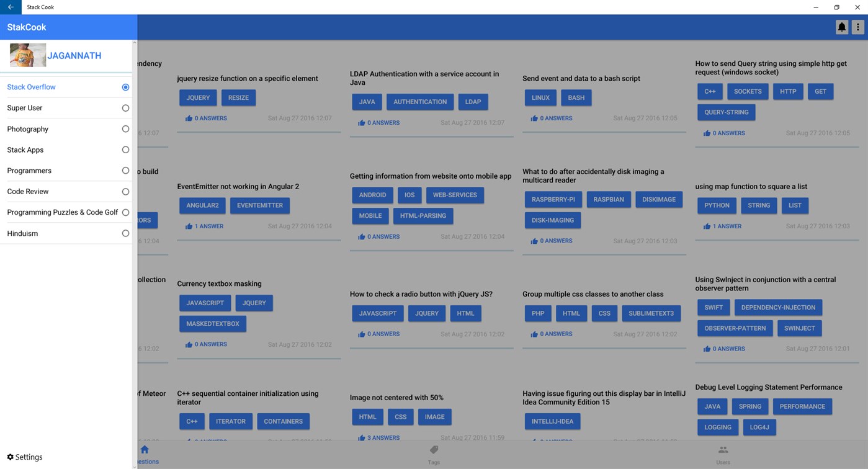This screenshot has height=469, width=868.
Task: Click thumbs-up icon on SwInject question
Action: (x=707, y=349)
